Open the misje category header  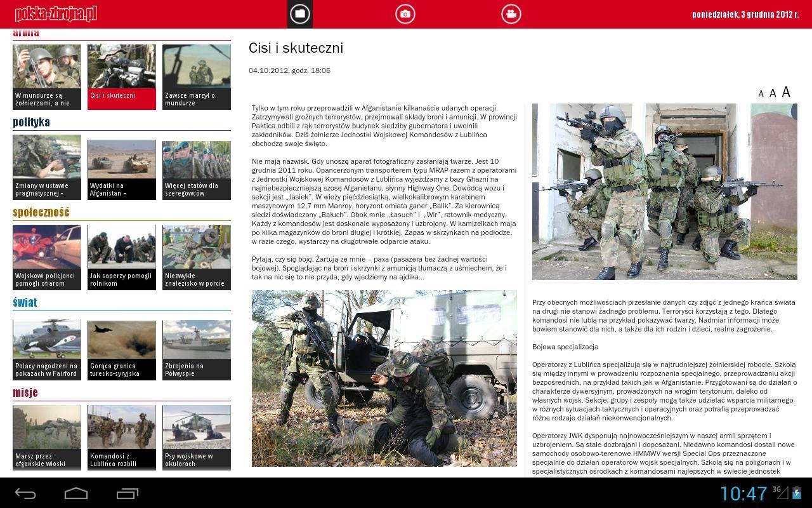click(25, 392)
